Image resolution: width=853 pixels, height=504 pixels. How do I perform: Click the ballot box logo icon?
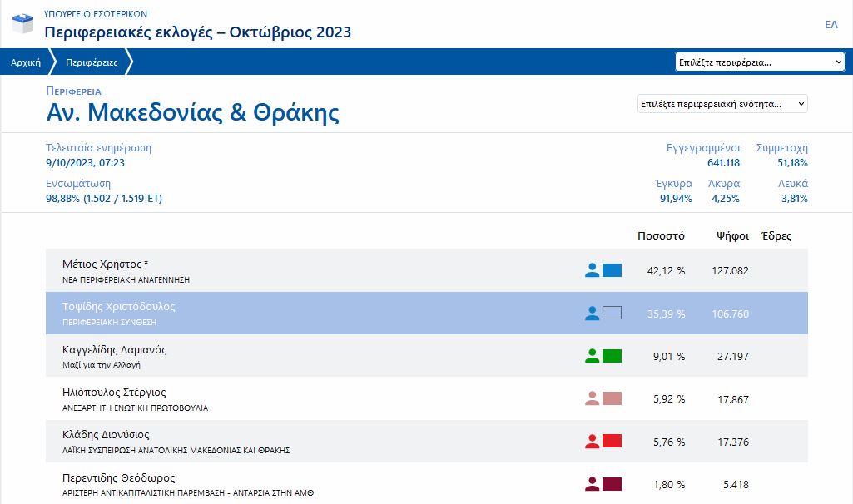pyautogui.click(x=23, y=24)
